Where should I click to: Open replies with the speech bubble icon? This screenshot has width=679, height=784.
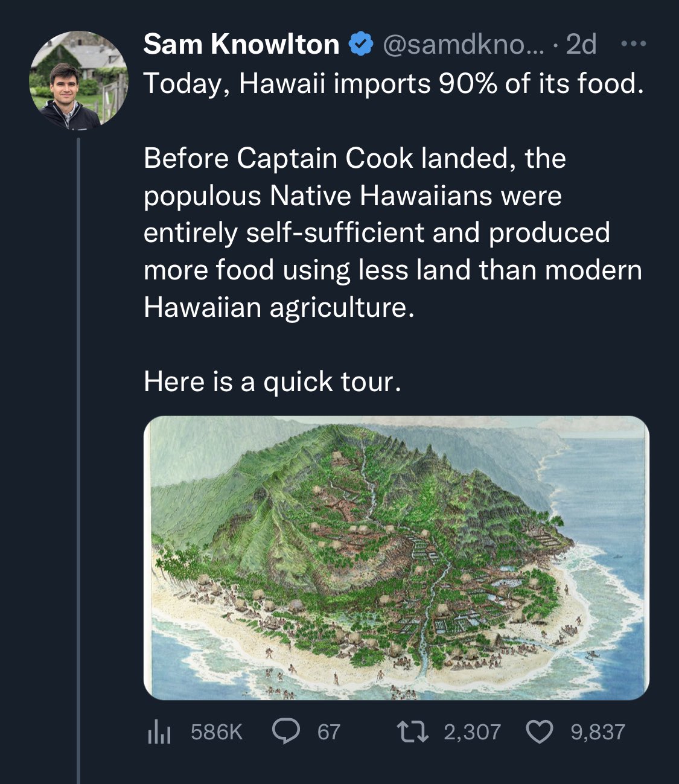coord(285,732)
